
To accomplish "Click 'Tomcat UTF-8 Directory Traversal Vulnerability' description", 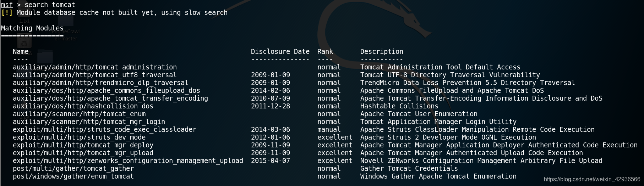I will tap(450, 75).
